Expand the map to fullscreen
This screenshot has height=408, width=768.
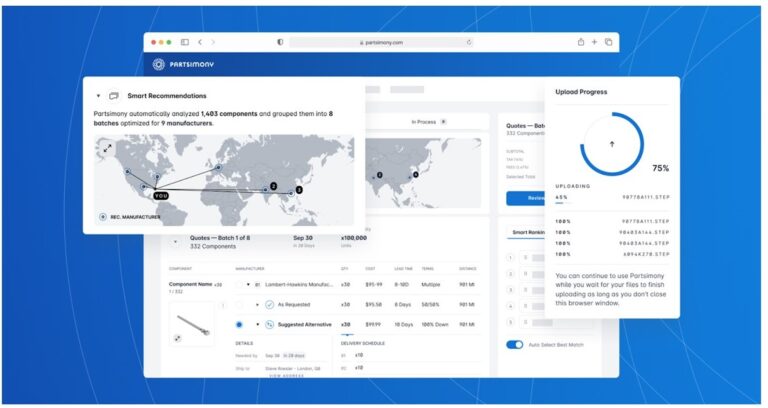tap(107, 147)
